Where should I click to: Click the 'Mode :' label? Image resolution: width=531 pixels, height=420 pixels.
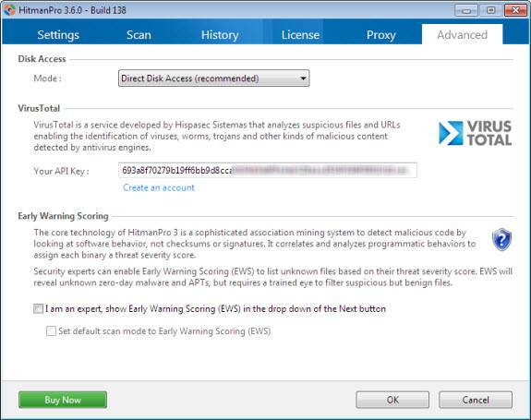coord(47,78)
